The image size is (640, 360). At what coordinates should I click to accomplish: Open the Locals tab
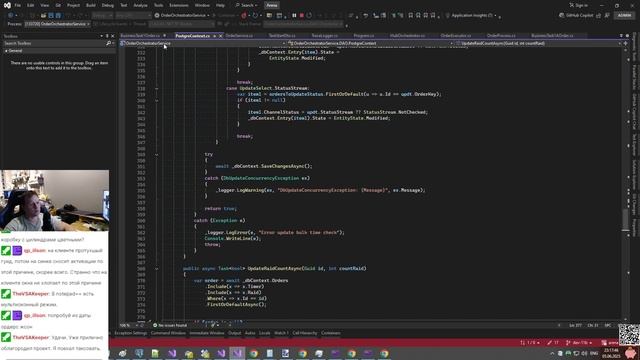click(264, 333)
